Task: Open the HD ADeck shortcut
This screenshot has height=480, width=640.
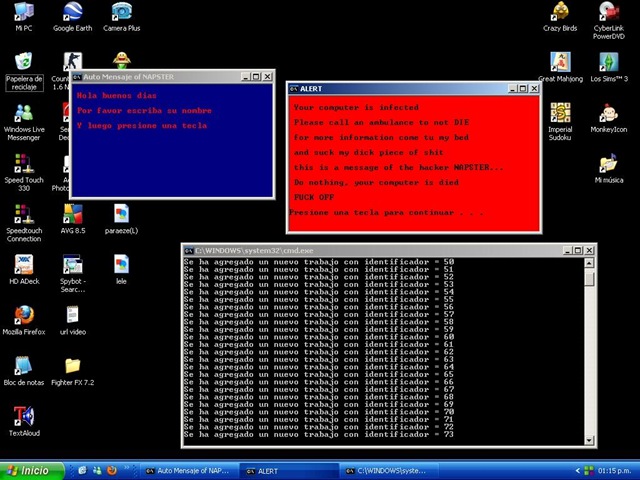Action: [24, 269]
